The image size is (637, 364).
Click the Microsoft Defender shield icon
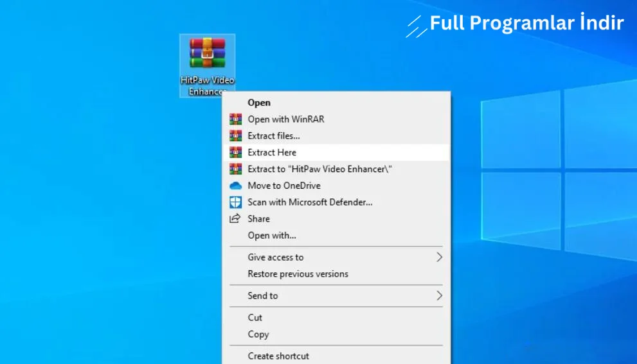(236, 202)
